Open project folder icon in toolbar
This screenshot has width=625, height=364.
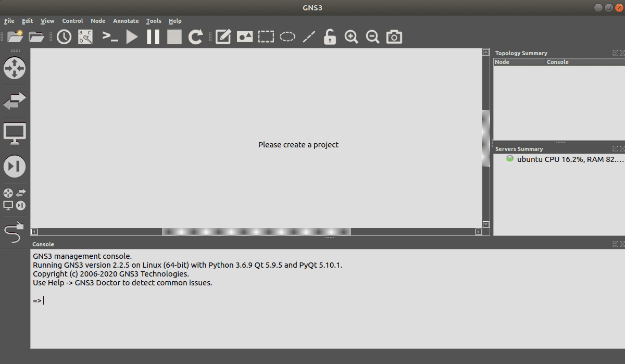36,36
